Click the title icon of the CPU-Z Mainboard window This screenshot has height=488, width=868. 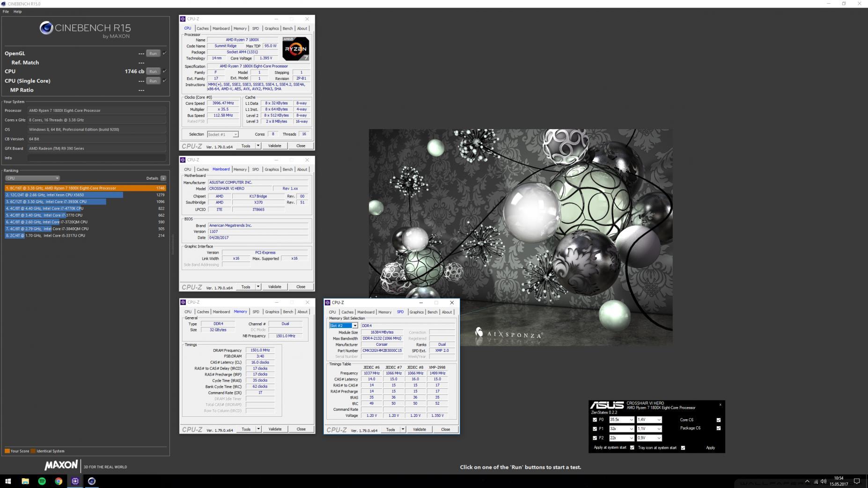[x=183, y=160]
